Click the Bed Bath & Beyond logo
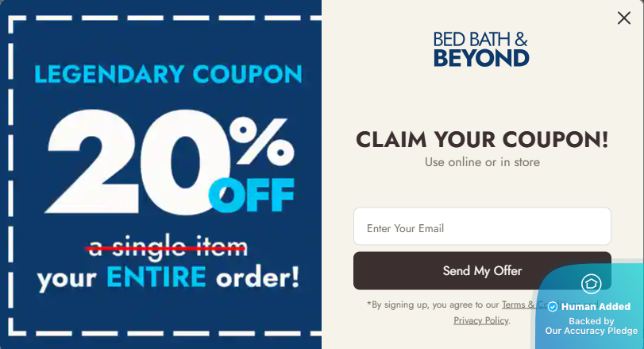This screenshot has width=644, height=349. [481, 49]
